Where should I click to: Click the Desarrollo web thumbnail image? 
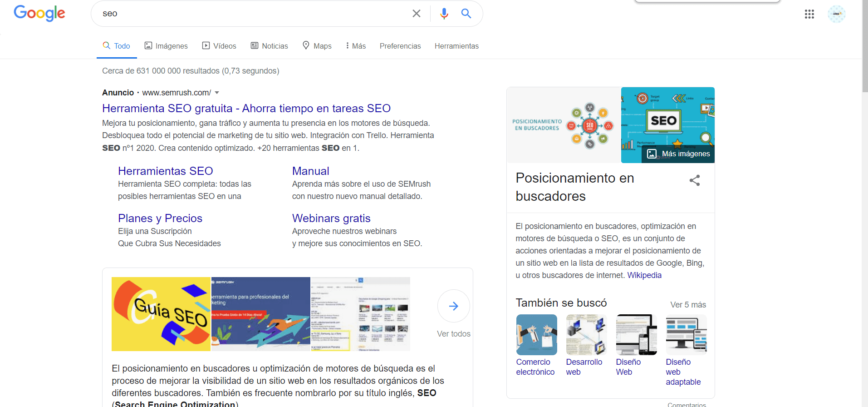[x=587, y=335]
